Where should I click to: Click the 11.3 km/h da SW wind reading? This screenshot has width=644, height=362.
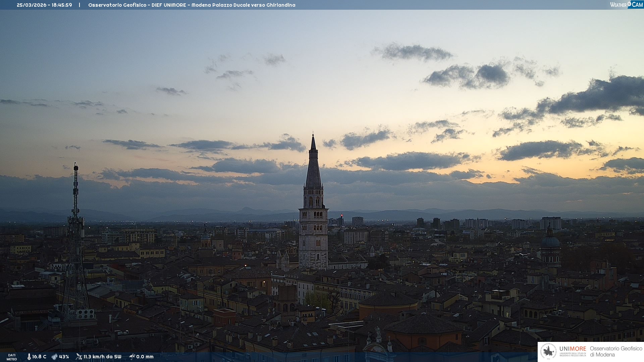pyautogui.click(x=102, y=357)
